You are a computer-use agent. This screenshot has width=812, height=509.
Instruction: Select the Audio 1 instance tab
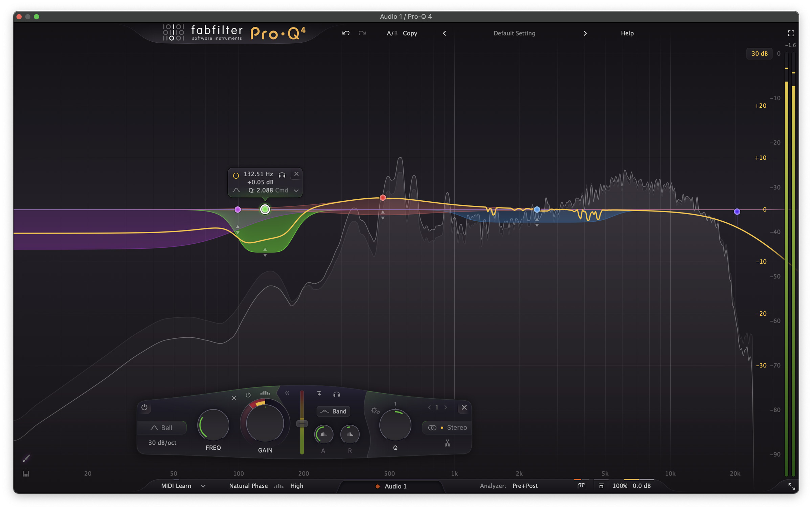click(391, 486)
